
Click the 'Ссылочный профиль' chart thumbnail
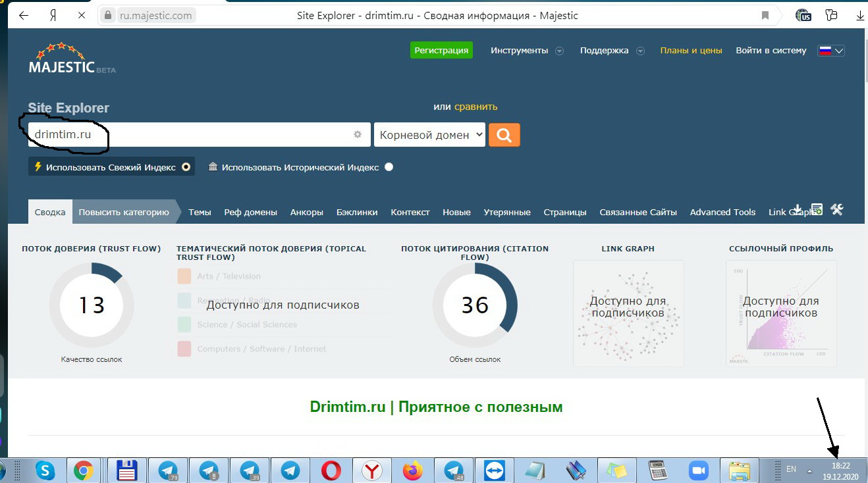(x=781, y=313)
